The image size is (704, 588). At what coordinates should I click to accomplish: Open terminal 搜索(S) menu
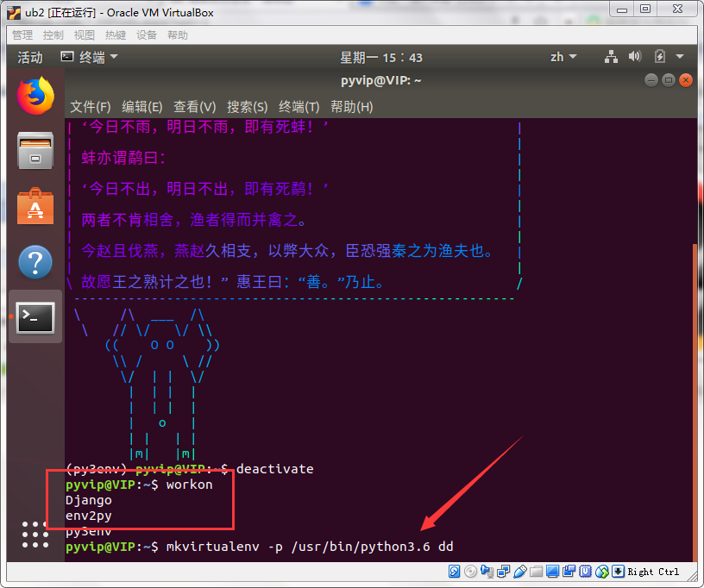pos(248,107)
